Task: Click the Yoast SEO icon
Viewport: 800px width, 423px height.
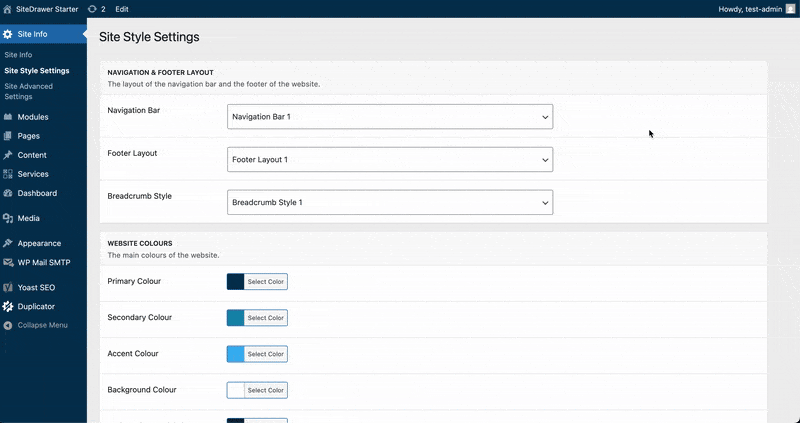Action: pyautogui.click(x=8, y=288)
